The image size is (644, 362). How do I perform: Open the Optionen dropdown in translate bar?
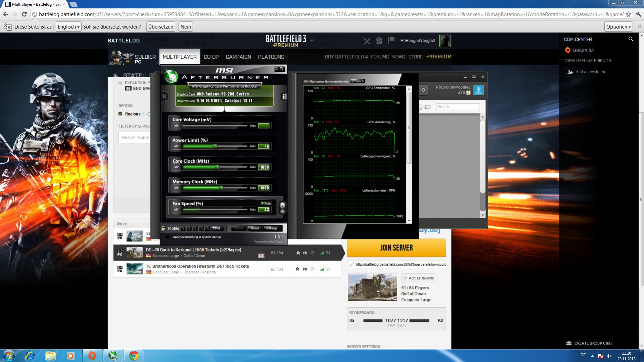[618, 27]
